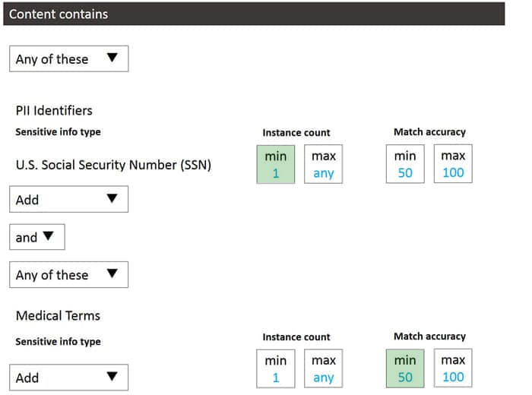Image resolution: width=532 pixels, height=395 pixels.
Task: Select the SSN match accuracy max box
Action: click(453, 164)
